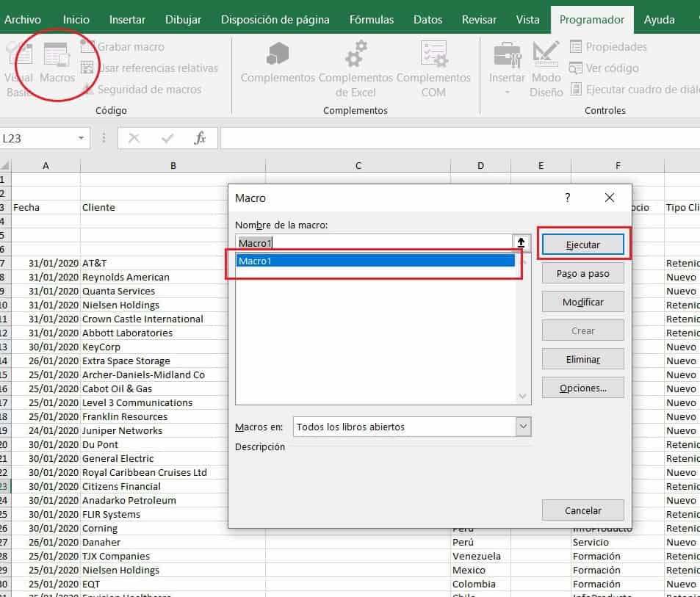Select the Venezuela cell
The height and width of the screenshot is (597, 700).
pyautogui.click(x=480, y=556)
